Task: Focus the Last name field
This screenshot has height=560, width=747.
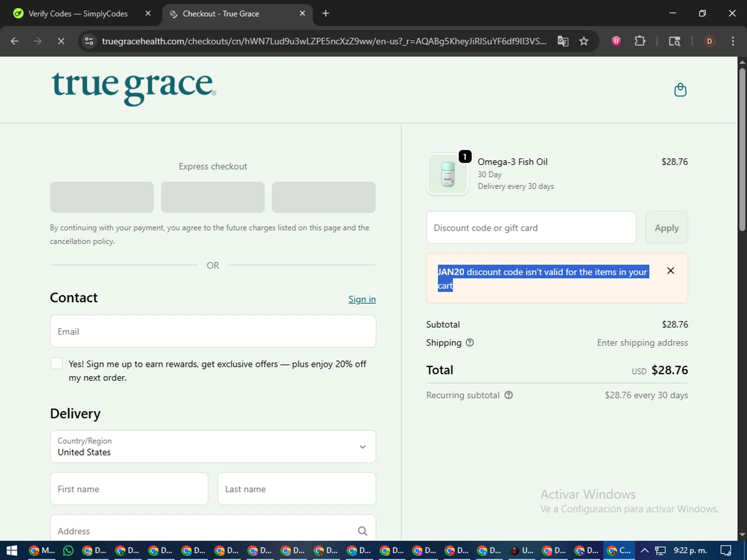Action: 297,489
